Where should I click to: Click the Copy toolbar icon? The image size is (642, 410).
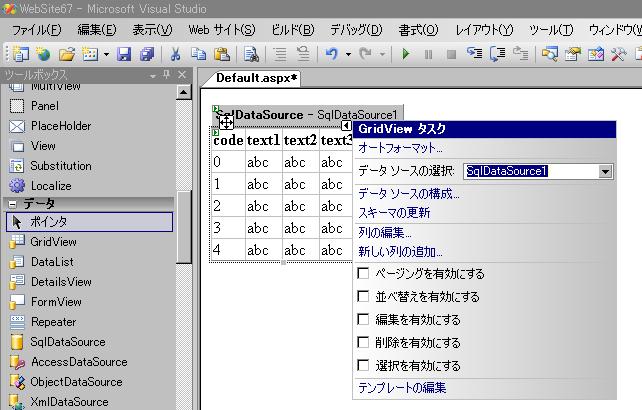[x=199, y=54]
